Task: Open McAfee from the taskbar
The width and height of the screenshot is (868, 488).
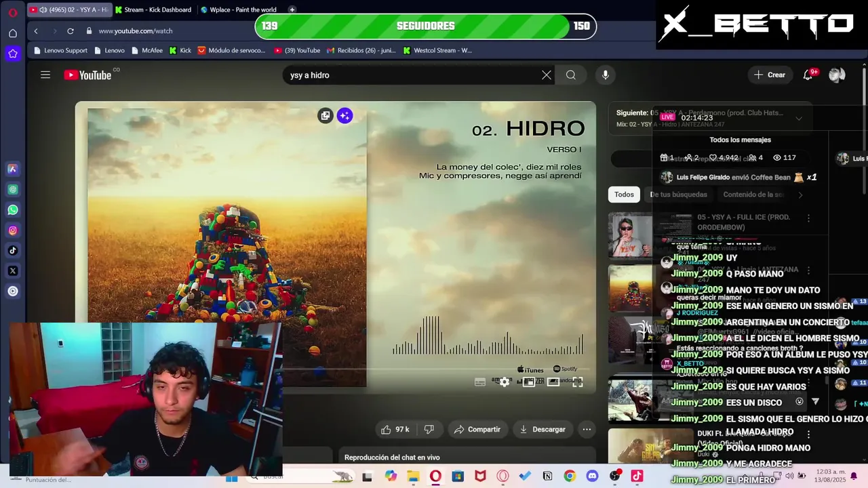Action: pyautogui.click(x=480, y=476)
